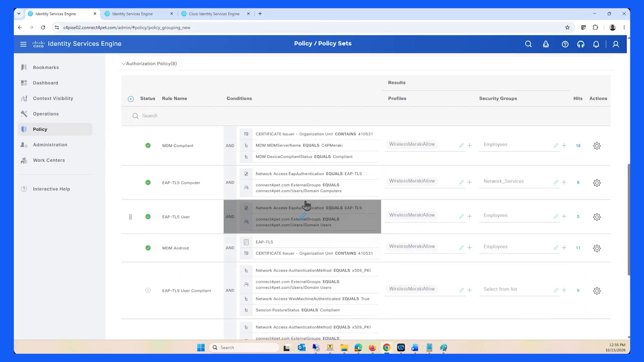This screenshot has height=362, width=644.
Task: Add security group plus in MDM Android row
Action: (x=564, y=248)
